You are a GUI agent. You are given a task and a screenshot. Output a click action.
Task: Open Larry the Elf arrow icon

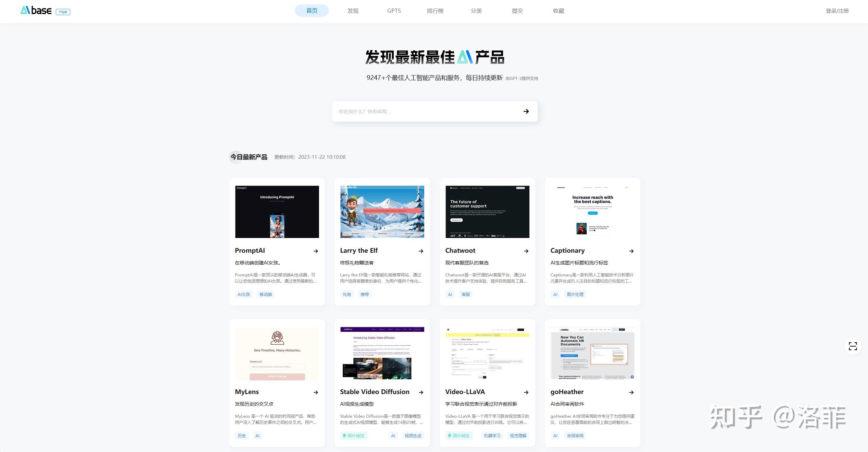click(x=421, y=251)
